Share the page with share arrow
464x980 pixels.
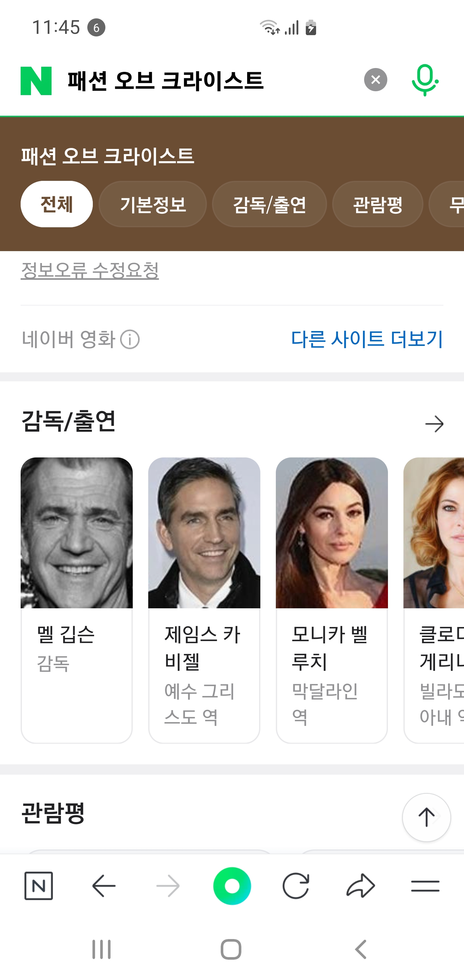[x=361, y=886]
